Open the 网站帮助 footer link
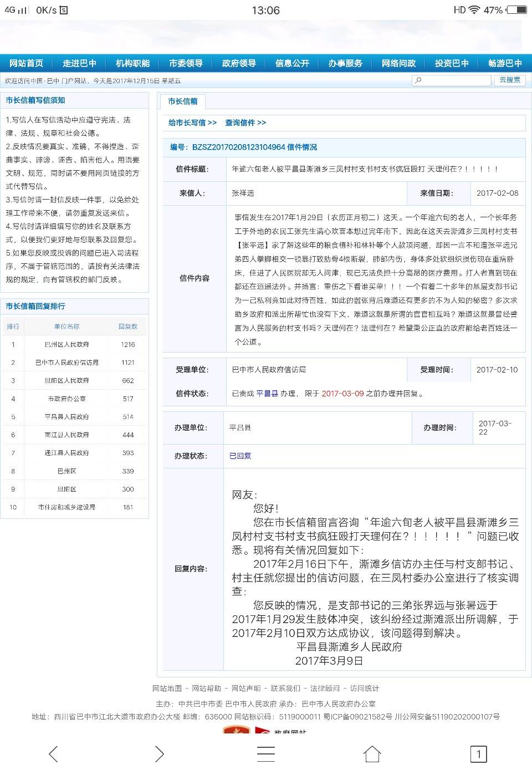Viewport: 532px width, 775px height. [206, 689]
